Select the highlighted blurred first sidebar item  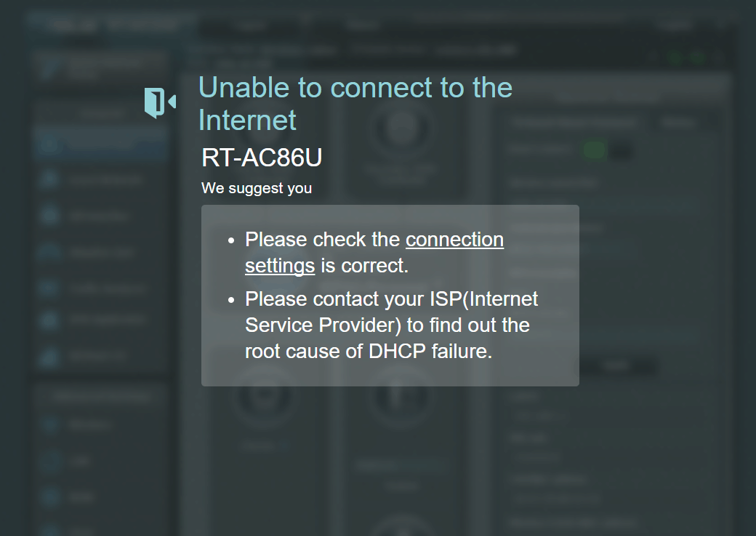[x=100, y=144]
